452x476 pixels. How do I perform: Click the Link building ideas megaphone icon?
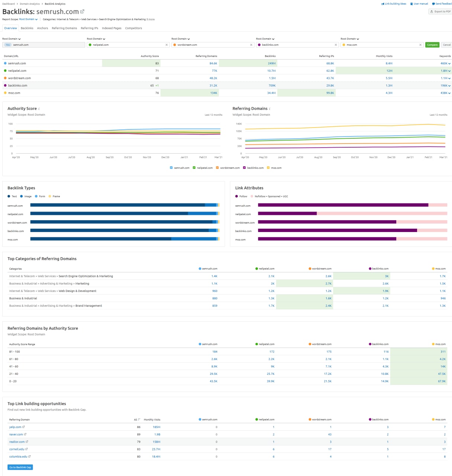click(383, 4)
